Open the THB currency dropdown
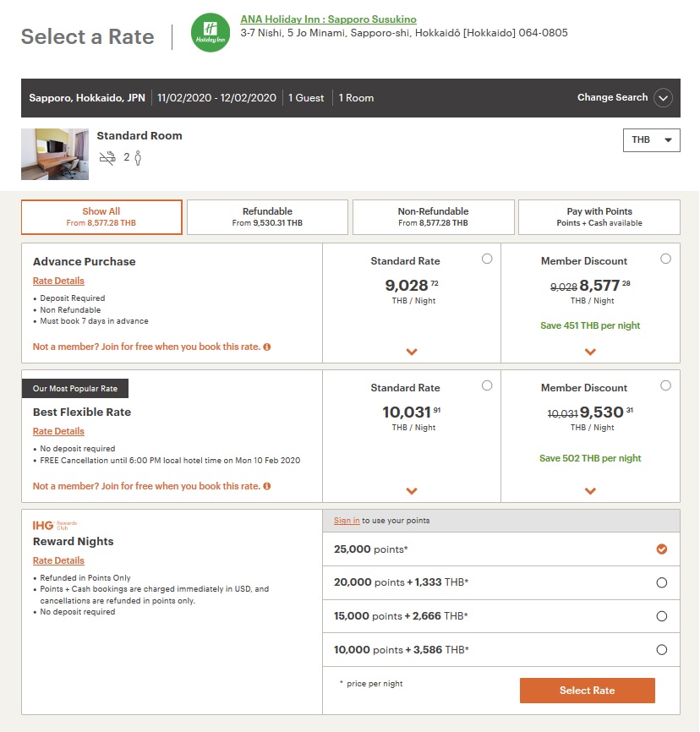 (x=651, y=140)
